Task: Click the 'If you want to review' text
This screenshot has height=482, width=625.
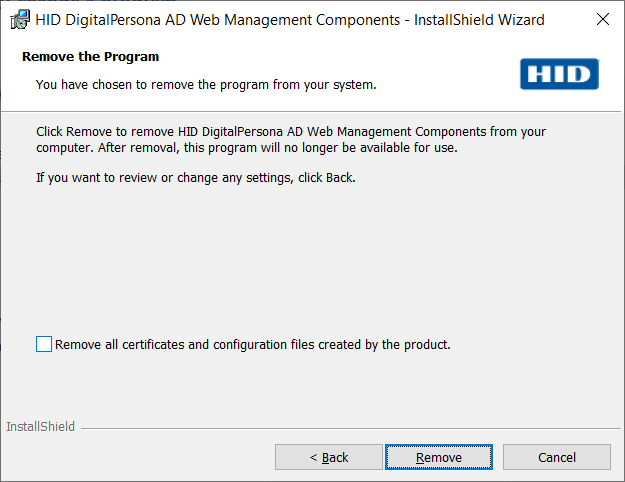Action: tap(195, 178)
